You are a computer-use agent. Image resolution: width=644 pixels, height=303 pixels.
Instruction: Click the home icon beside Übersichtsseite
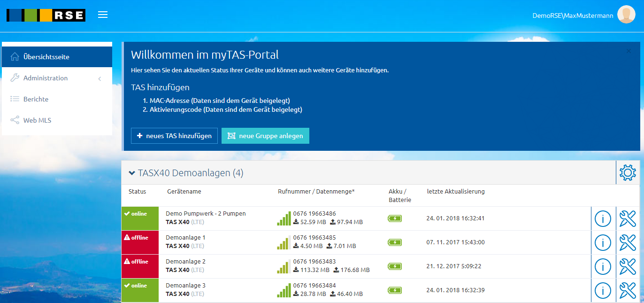click(15, 57)
